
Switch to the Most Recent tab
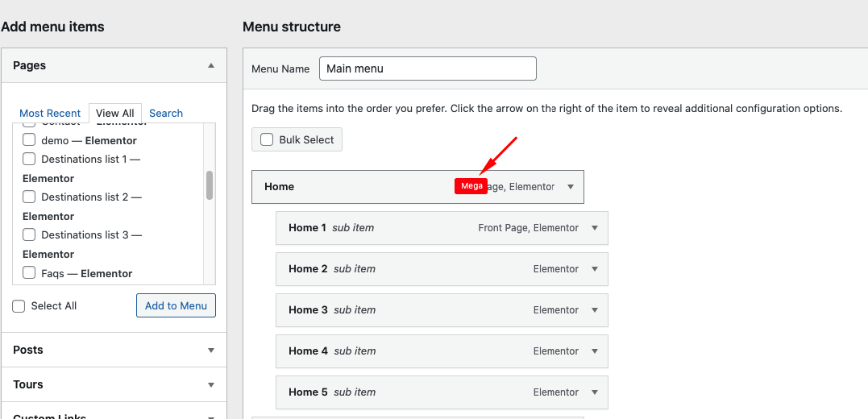coord(50,114)
